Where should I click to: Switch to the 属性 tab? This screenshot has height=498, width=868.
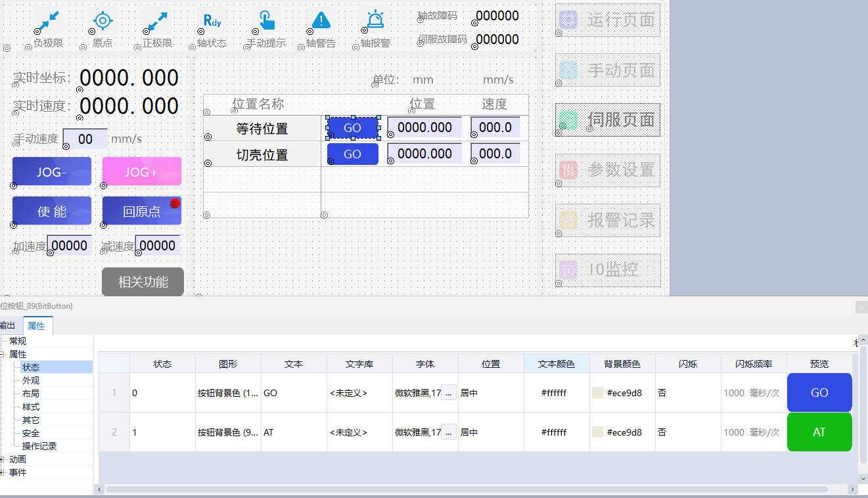click(x=37, y=326)
